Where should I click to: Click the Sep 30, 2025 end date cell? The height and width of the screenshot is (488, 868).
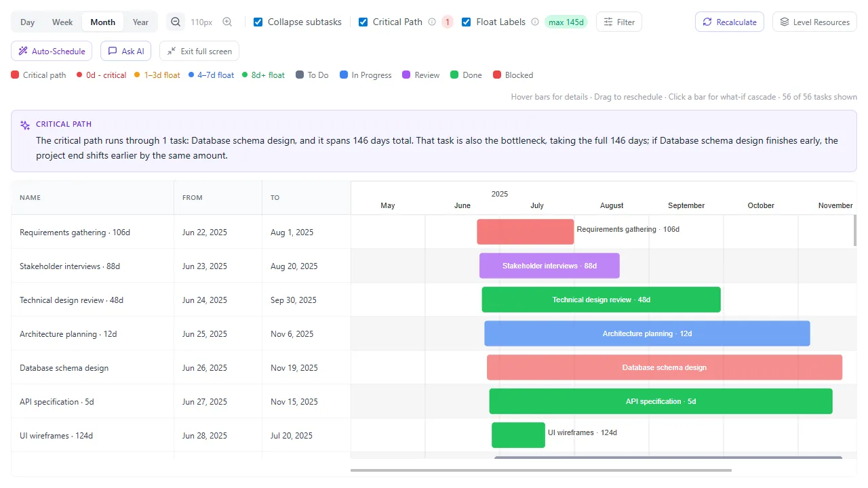coord(307,300)
